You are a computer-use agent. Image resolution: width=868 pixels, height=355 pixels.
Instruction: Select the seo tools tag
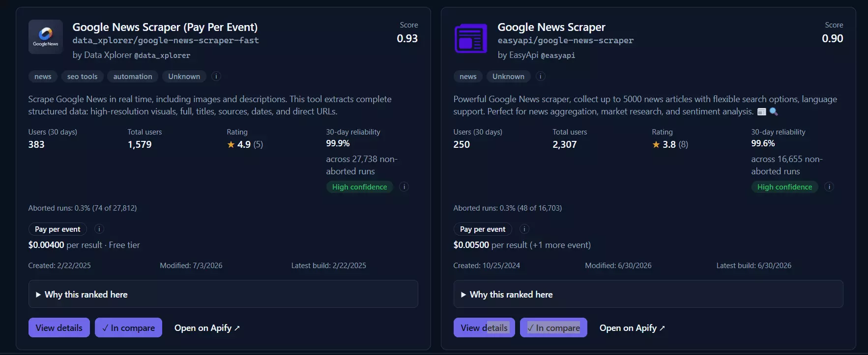[83, 77]
